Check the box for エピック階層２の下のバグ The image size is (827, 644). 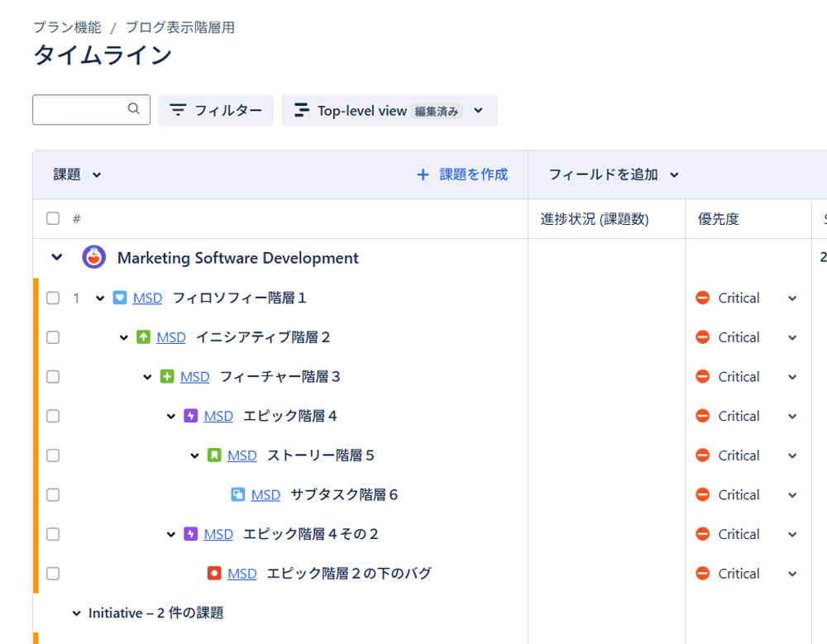(53, 574)
